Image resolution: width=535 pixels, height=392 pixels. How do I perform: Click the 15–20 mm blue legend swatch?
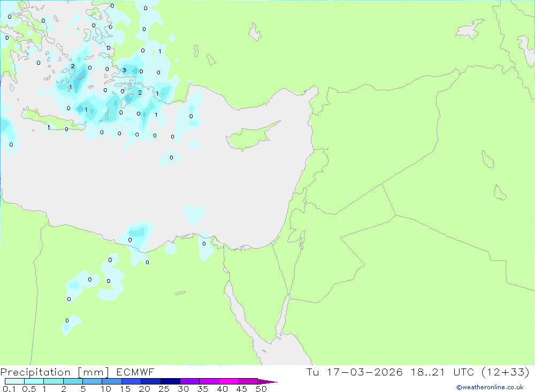point(132,381)
